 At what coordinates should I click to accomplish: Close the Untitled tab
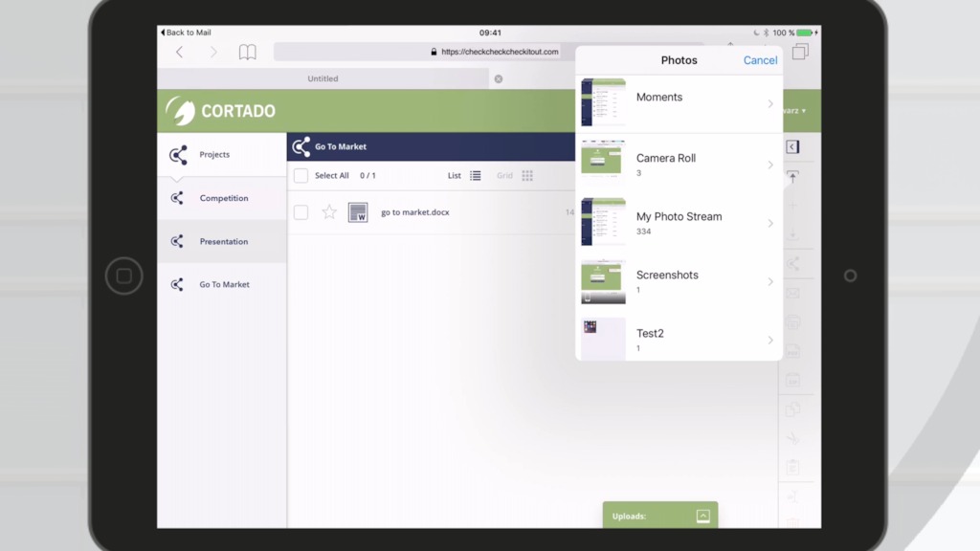pos(498,78)
